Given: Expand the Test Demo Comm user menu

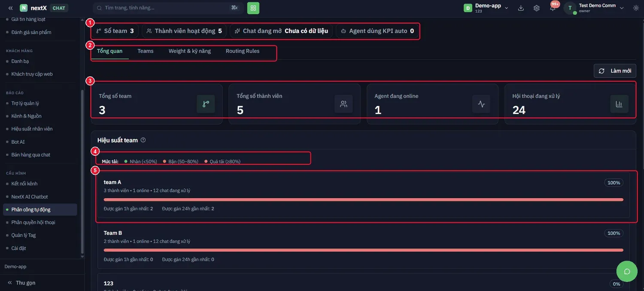Looking at the screenshot, I should [594, 8].
